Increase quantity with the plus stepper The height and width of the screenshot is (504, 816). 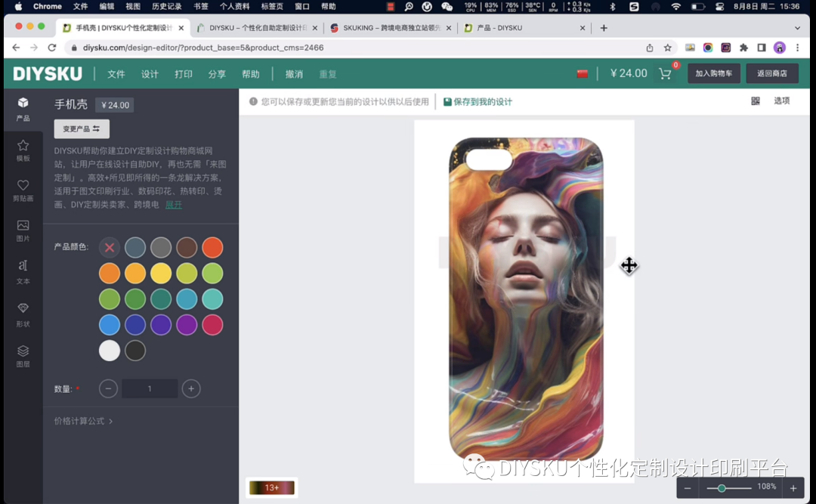click(191, 389)
